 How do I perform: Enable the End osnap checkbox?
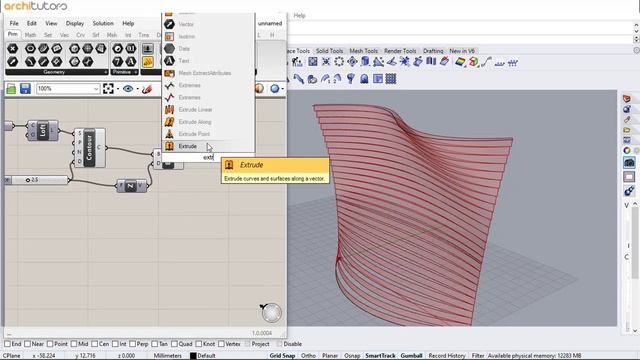pyautogui.click(x=7, y=344)
